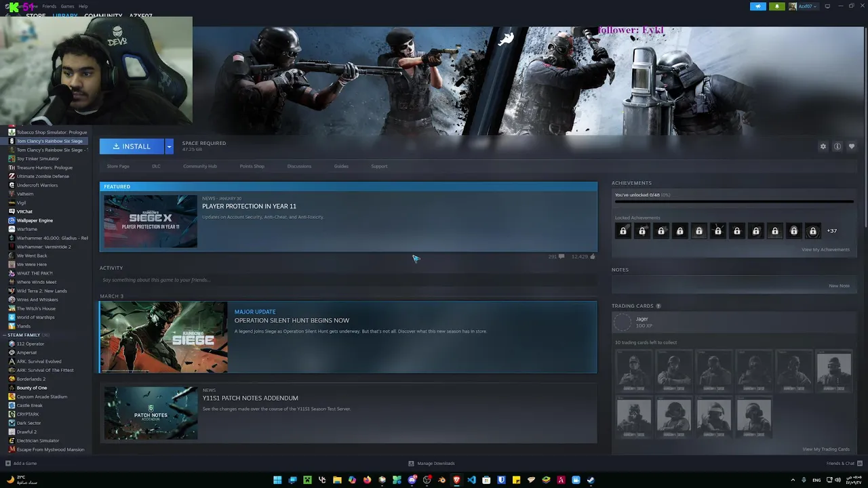Select Borderlands 2 in library list
This screenshot has width=868, height=488.
click(31, 379)
